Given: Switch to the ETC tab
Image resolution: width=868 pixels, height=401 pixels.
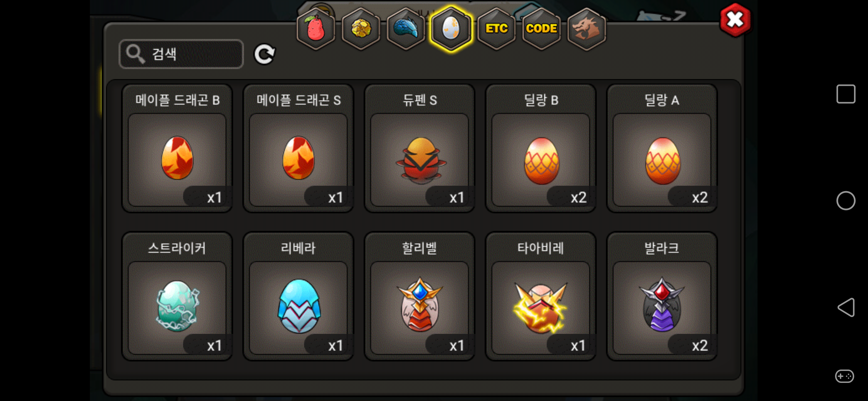Looking at the screenshot, I should [496, 29].
